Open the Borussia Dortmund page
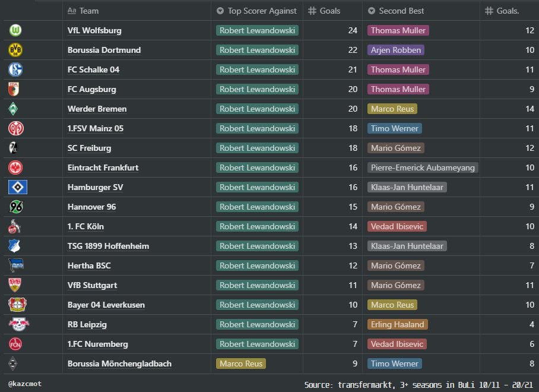Viewport: 539px width, 392px height. point(104,50)
